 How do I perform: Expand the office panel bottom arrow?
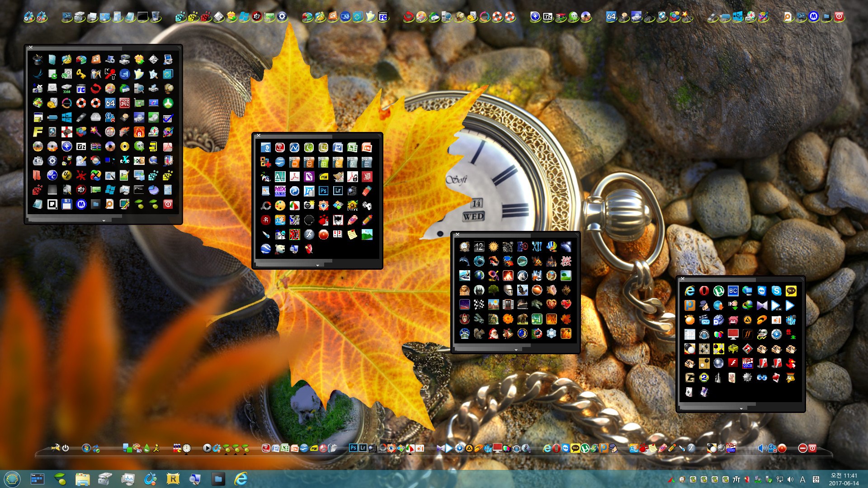pyautogui.click(x=317, y=265)
